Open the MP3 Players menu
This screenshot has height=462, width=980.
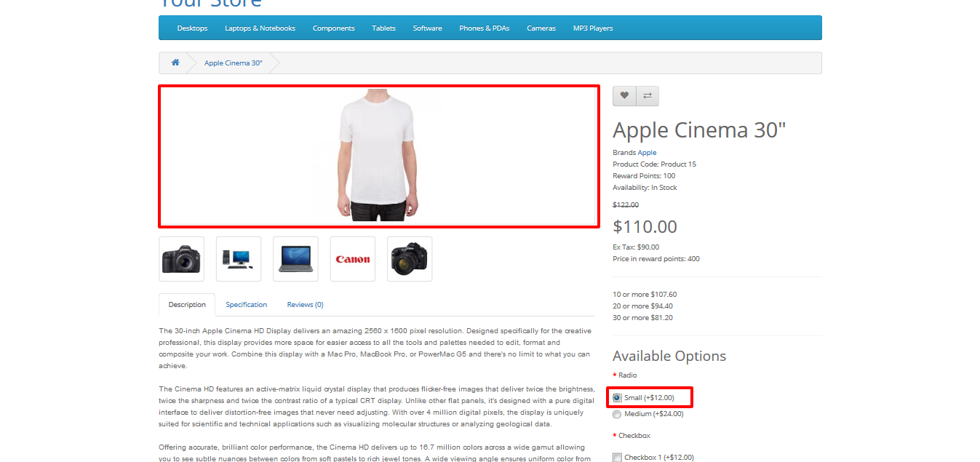point(593,28)
